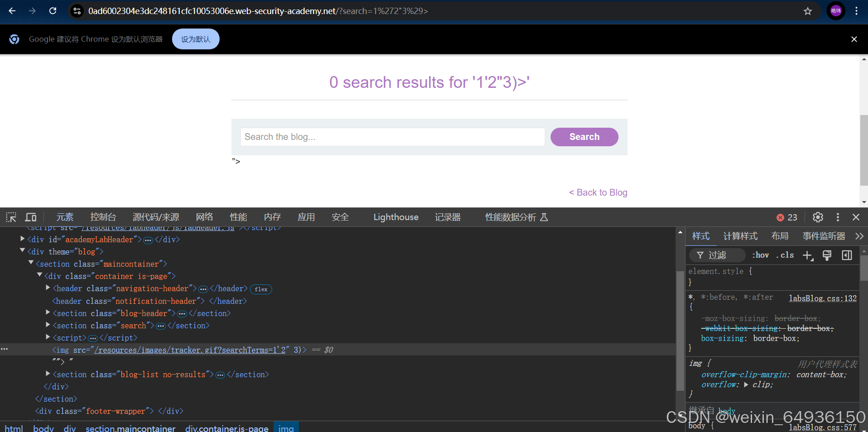
Task: Follow the 'Back to Blog' link
Action: pos(598,192)
